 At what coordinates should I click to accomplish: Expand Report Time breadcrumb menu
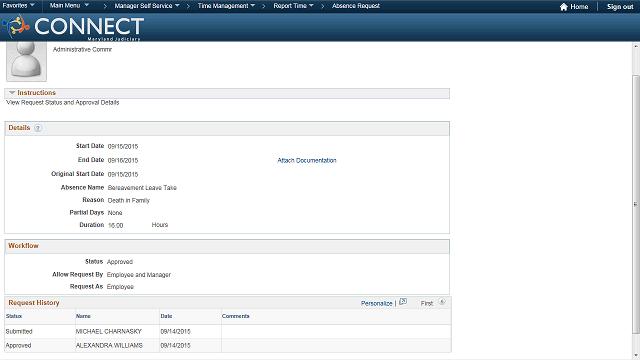click(x=293, y=6)
